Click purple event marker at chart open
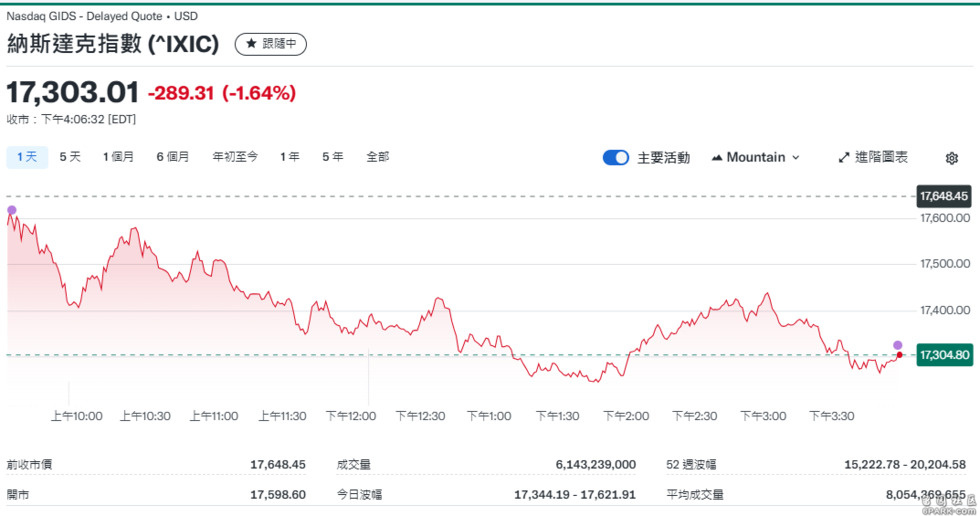This screenshot has height=516, width=980. tap(11, 210)
